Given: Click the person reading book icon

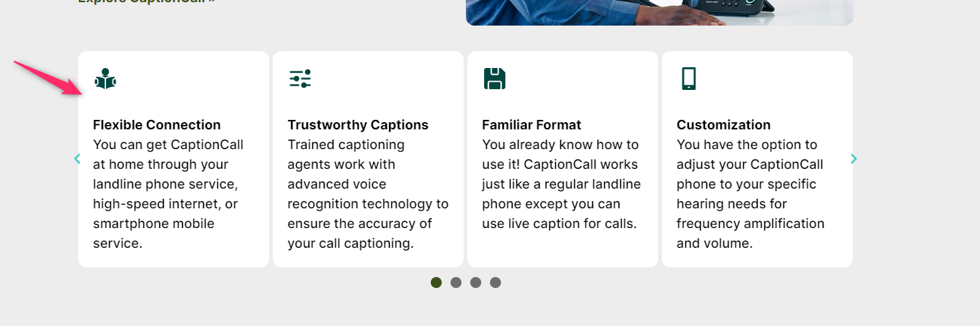Looking at the screenshot, I should pyautogui.click(x=105, y=79).
